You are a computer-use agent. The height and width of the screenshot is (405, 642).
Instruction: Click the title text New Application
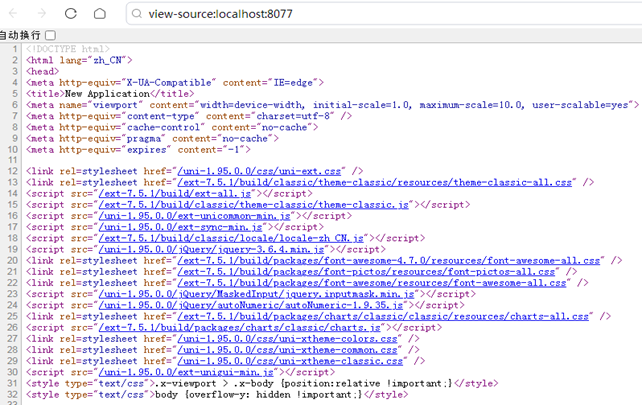pyautogui.click(x=107, y=94)
